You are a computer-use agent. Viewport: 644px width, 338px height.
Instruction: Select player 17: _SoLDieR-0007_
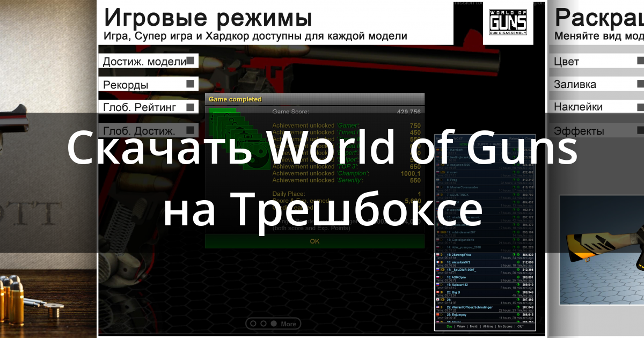tap(462, 270)
